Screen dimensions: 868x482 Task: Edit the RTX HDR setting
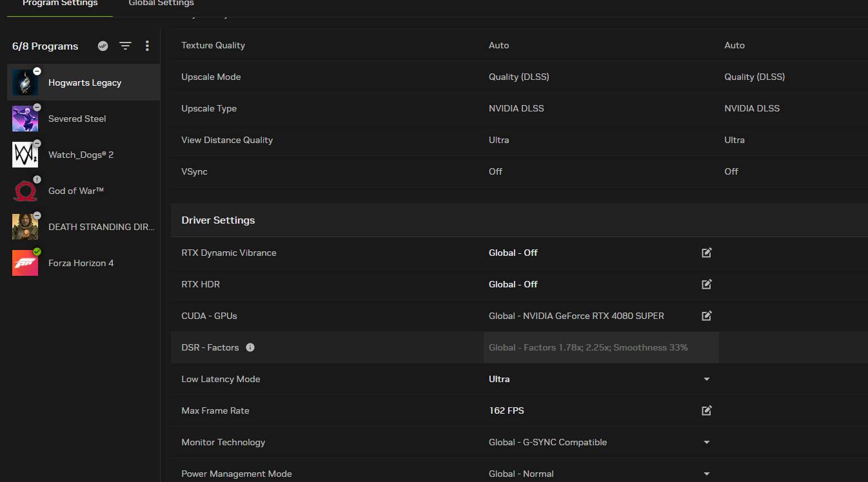point(707,284)
